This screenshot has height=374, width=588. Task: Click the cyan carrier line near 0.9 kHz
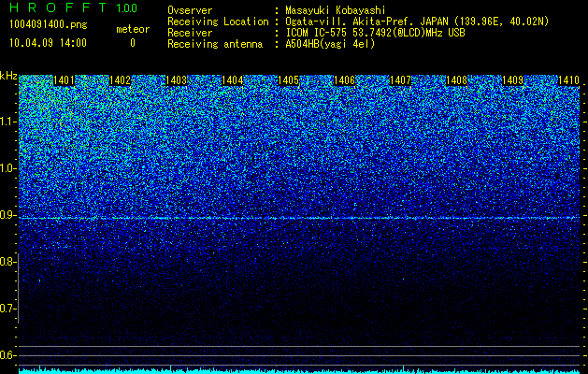click(x=299, y=218)
